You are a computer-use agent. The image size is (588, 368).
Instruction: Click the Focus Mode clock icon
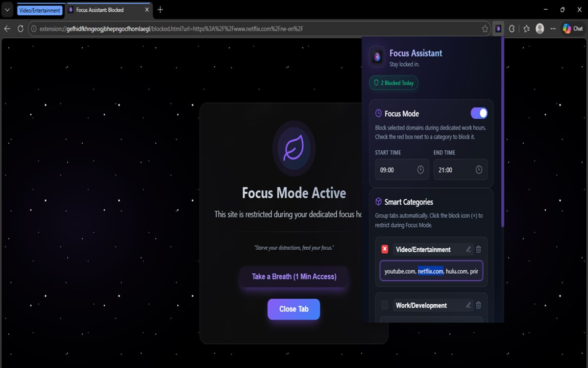pyautogui.click(x=378, y=113)
